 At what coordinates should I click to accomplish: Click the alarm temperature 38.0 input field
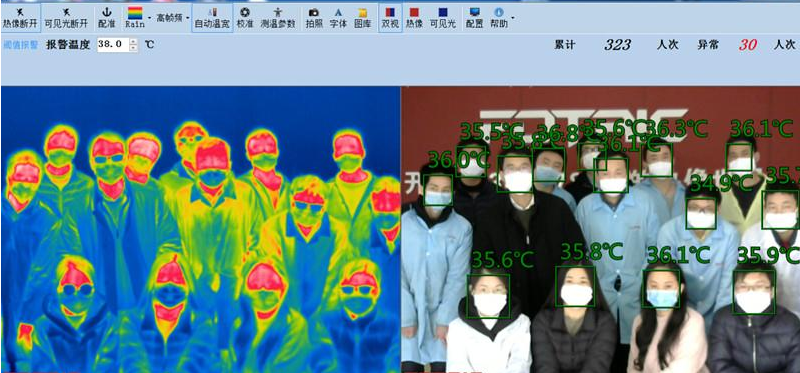coord(113,45)
